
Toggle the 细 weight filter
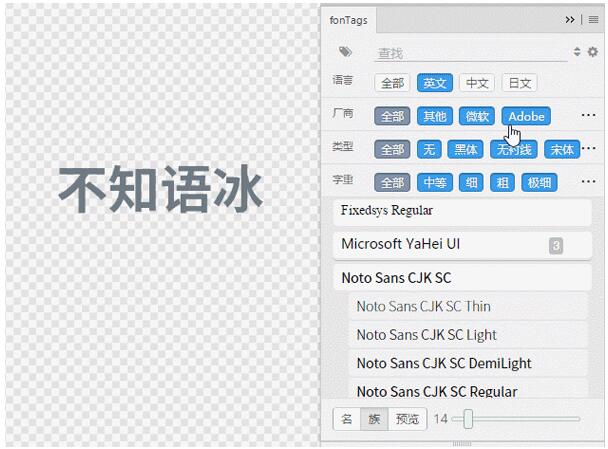tap(471, 183)
